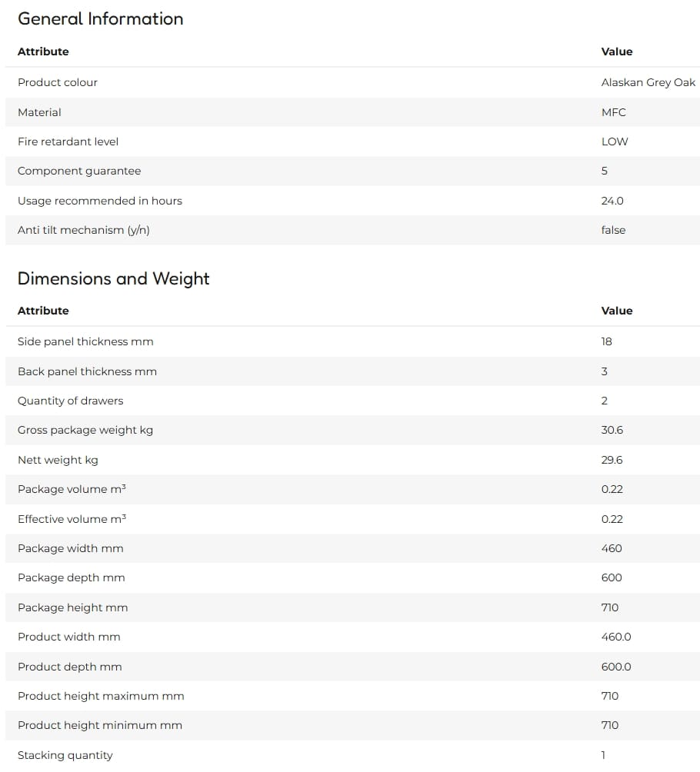700x772 pixels.
Task: Click the Alaskan Grey Oak value
Action: point(648,82)
